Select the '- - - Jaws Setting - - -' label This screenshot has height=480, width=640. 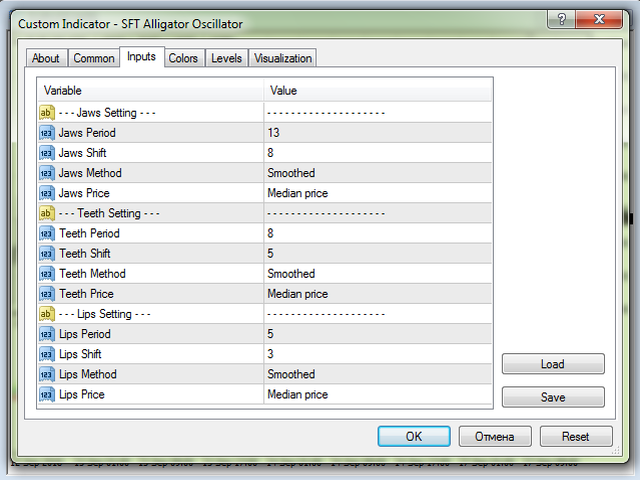pyautogui.click(x=107, y=113)
